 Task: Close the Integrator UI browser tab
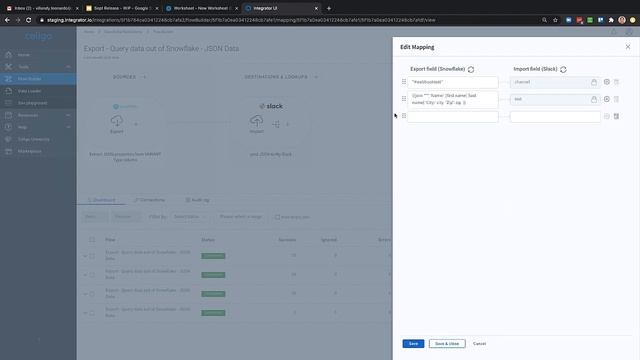tap(316, 8)
